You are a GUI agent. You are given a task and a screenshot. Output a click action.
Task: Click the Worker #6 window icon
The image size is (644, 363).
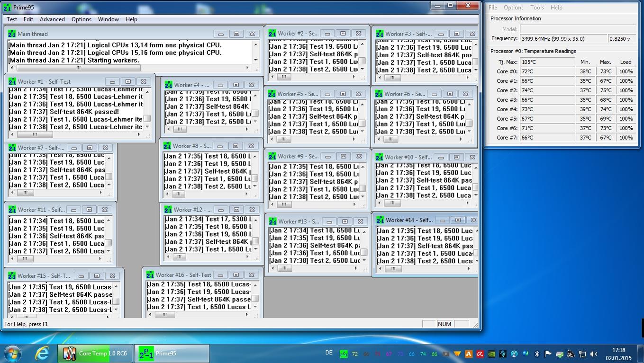[379, 94]
